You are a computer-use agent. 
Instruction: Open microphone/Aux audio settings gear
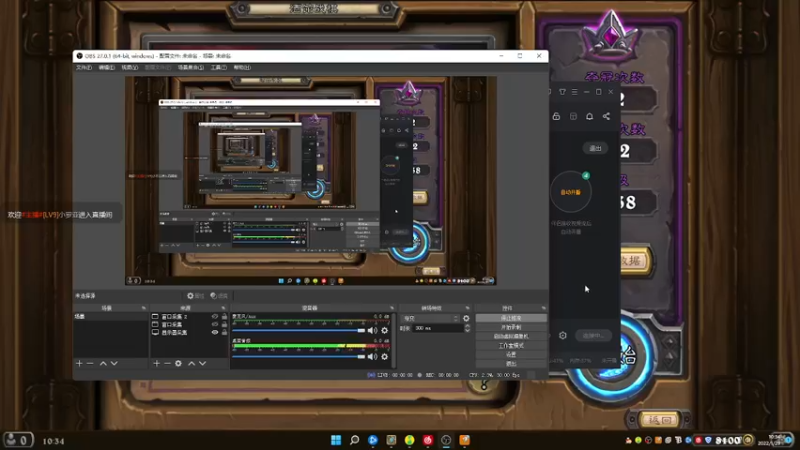pos(385,331)
